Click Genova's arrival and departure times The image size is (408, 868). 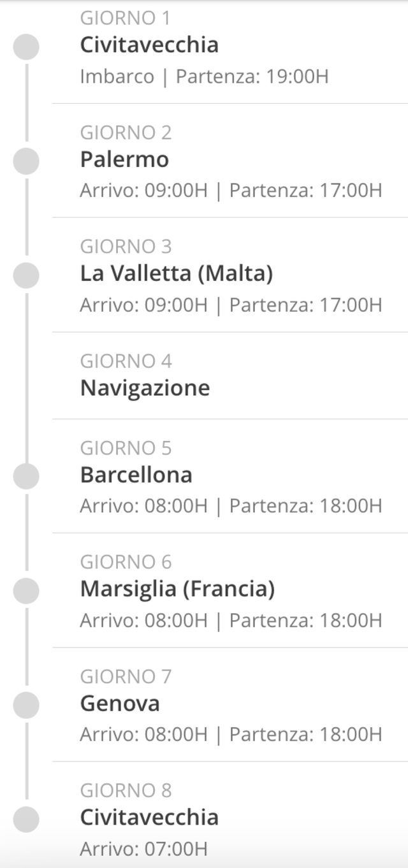(x=231, y=734)
